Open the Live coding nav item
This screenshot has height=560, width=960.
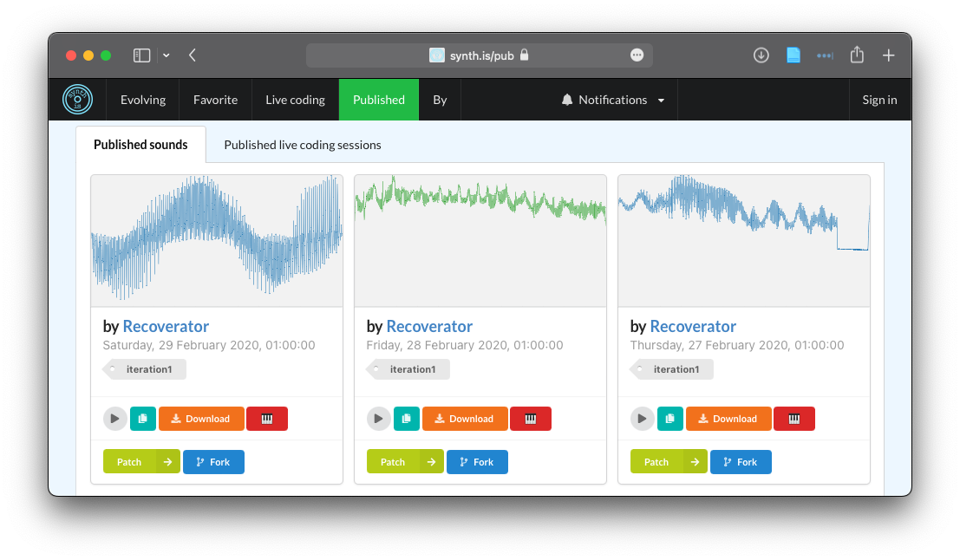(x=295, y=100)
